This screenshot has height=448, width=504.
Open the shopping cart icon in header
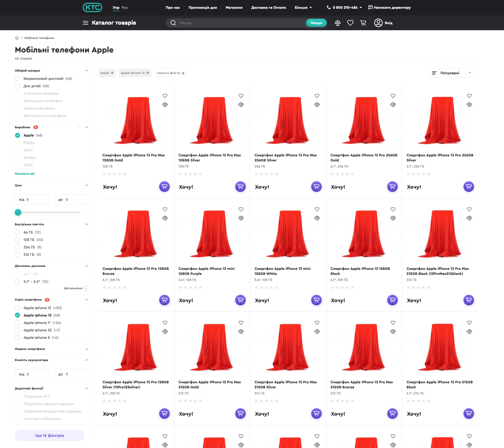coord(363,23)
